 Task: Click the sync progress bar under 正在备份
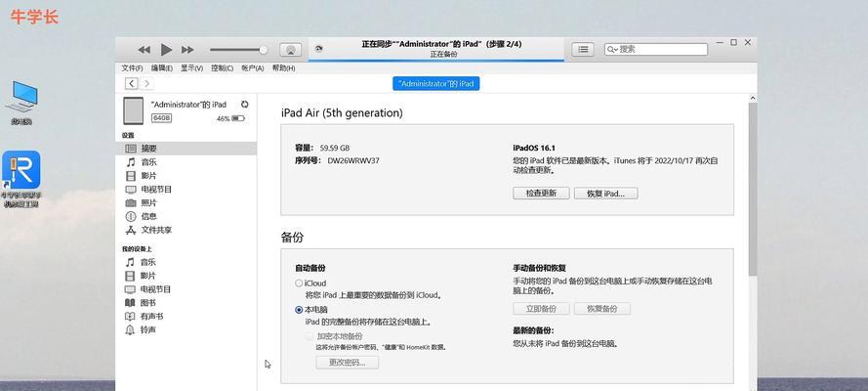point(436,60)
